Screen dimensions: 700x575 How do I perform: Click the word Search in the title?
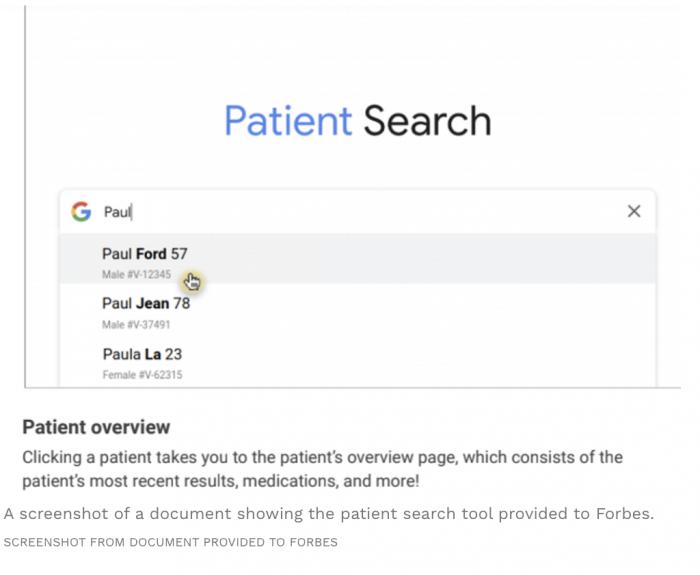pyautogui.click(x=427, y=121)
